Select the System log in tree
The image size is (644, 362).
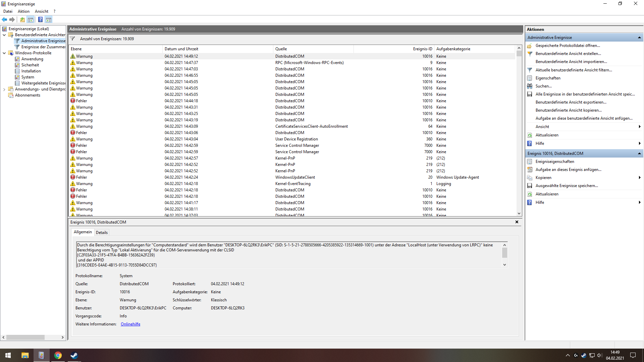pos(28,77)
